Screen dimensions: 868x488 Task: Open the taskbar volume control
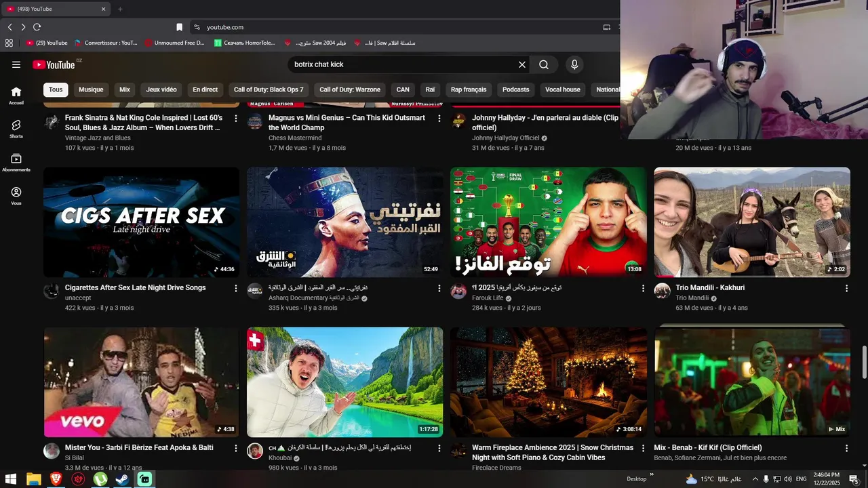[787, 479]
